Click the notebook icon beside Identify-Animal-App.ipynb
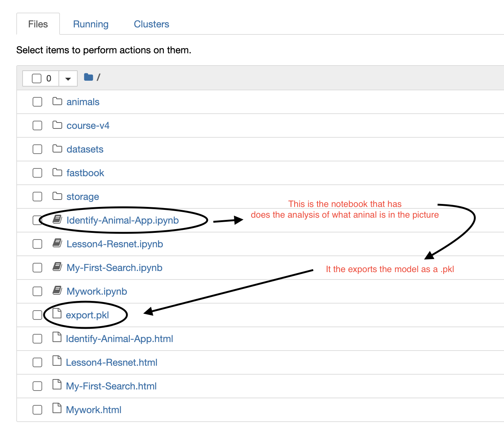Viewport: 504px width, 442px height. coord(57,219)
